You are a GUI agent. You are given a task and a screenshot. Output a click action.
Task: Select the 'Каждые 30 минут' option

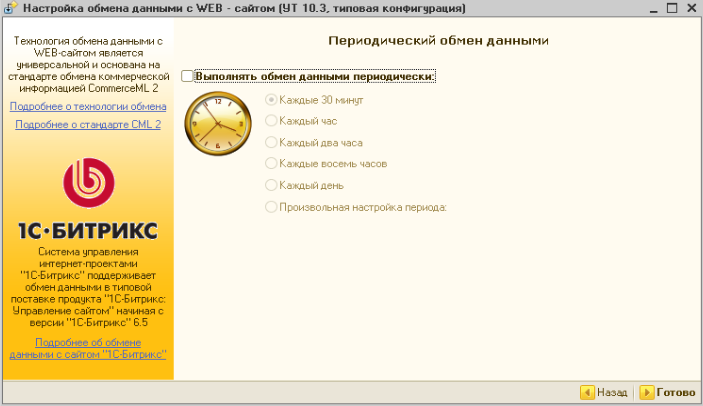point(270,101)
